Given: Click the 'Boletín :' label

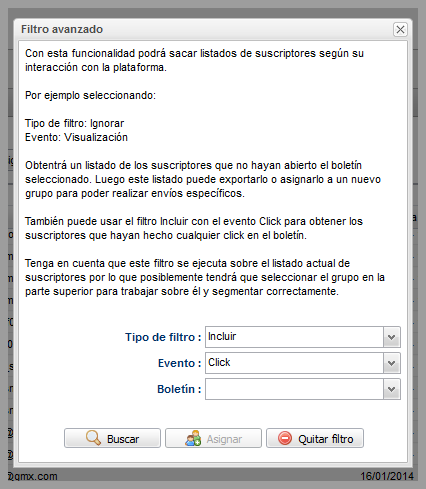Looking at the screenshot, I should [x=179, y=389].
